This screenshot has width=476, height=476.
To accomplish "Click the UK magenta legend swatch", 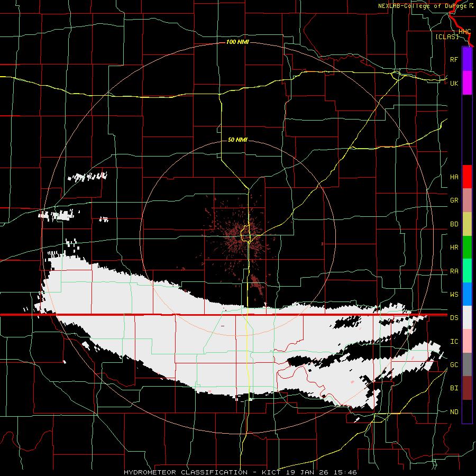I will coord(467,83).
